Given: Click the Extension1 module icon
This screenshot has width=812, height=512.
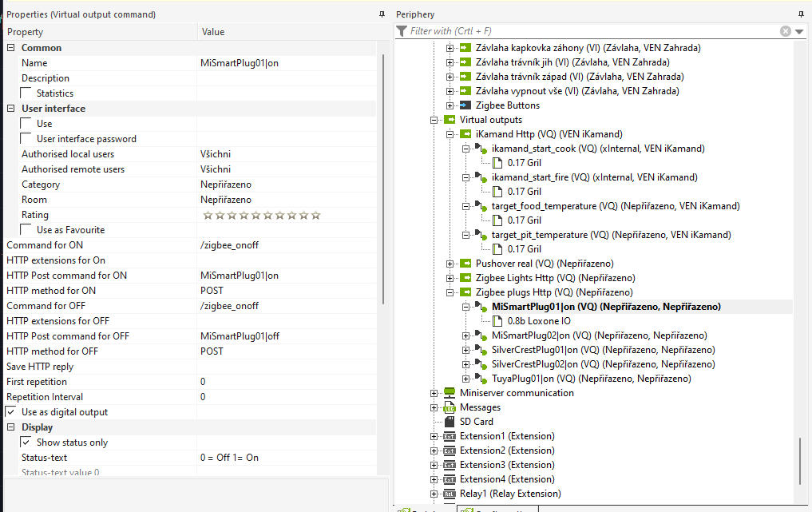Looking at the screenshot, I should (450, 436).
